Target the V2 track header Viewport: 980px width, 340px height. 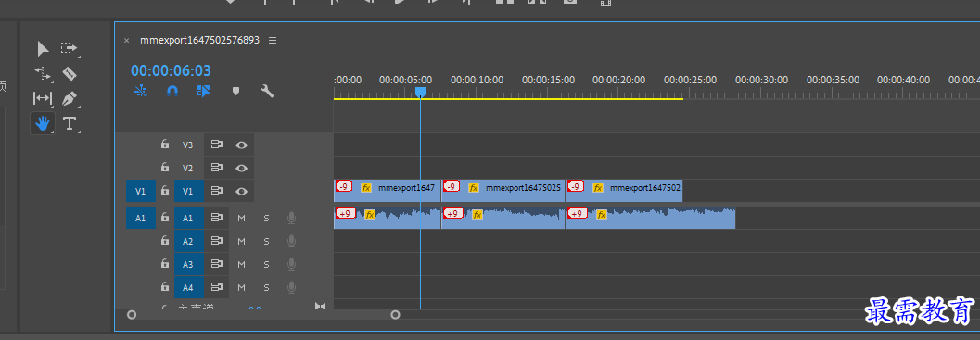pos(188,168)
